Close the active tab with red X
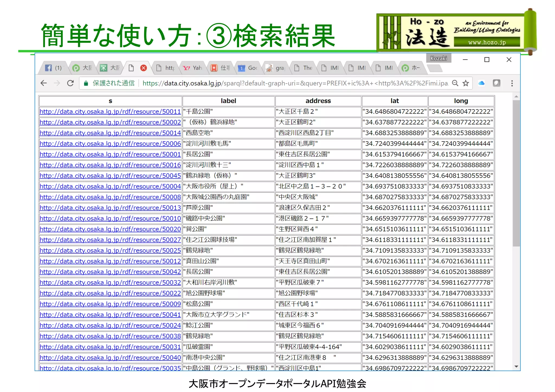The image size is (555, 392). tap(144, 68)
